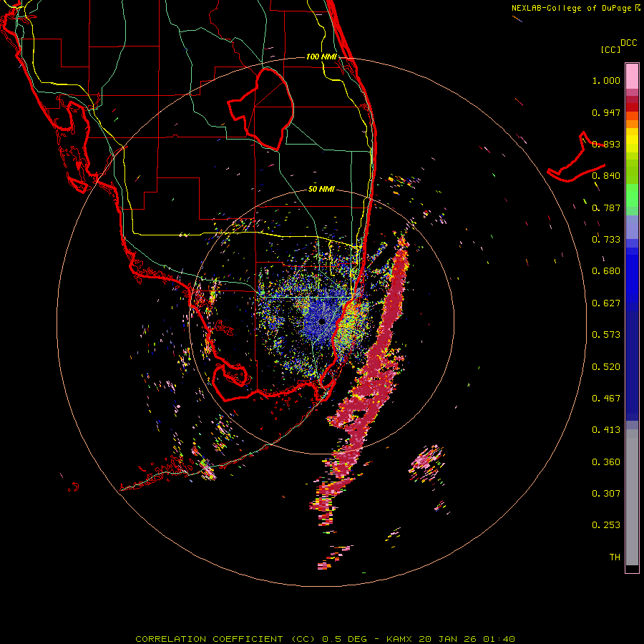The width and height of the screenshot is (644, 644).
Task: Click the [CC] legend unit label
Action: (x=610, y=49)
